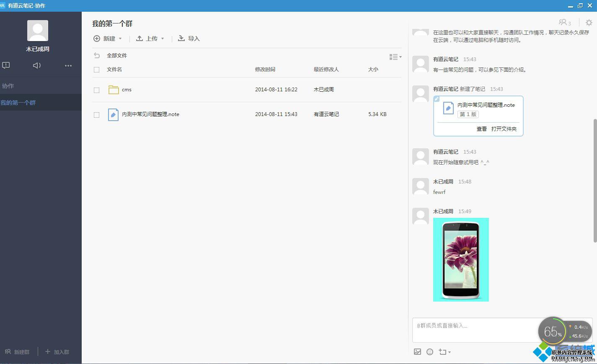Image resolution: width=597 pixels, height=364 pixels.
Task: Open the cms folder name
Action: point(127,90)
